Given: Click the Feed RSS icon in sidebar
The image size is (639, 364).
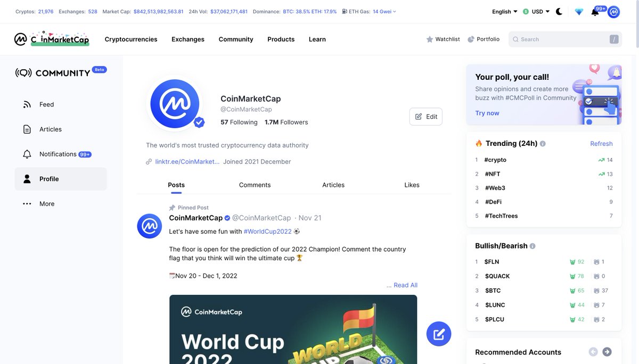Looking at the screenshot, I should [x=27, y=104].
